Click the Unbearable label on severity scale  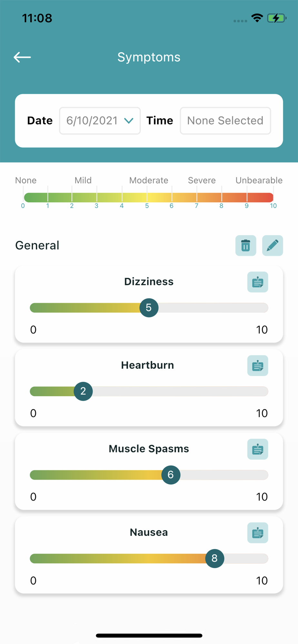coord(259,180)
